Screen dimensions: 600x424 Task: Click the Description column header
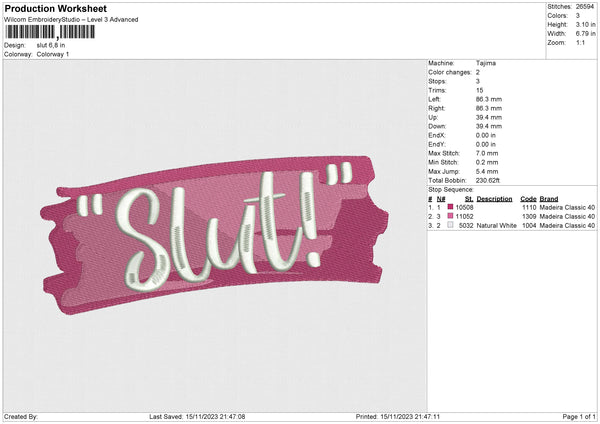point(494,198)
